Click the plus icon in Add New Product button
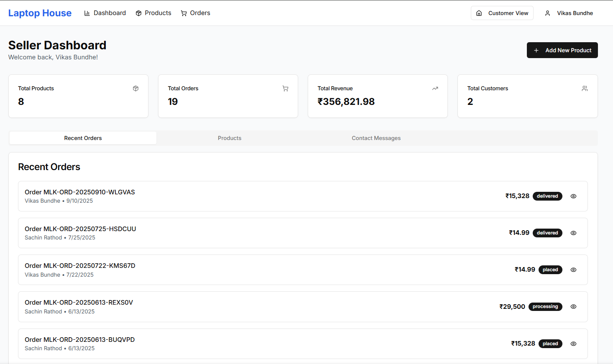This screenshot has height=364, width=613. 536,50
